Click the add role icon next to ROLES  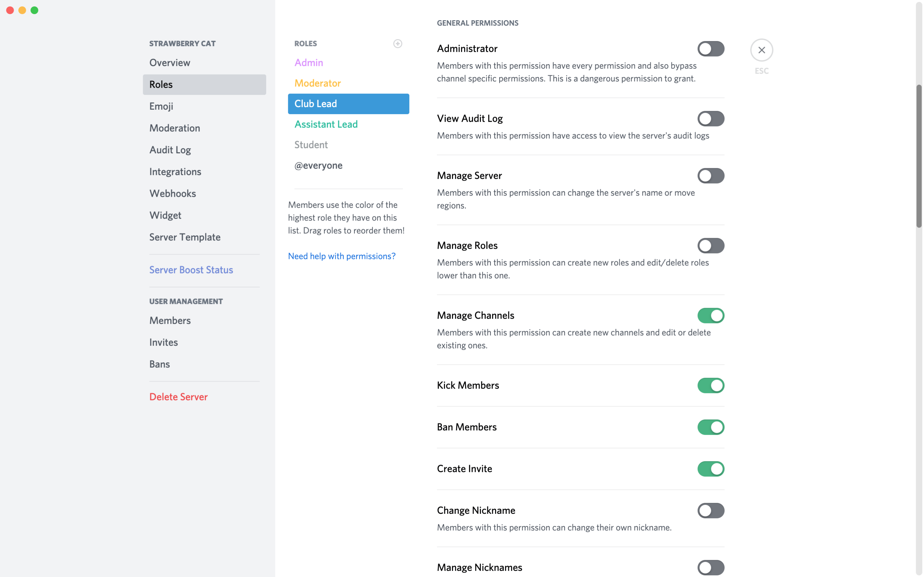(398, 43)
